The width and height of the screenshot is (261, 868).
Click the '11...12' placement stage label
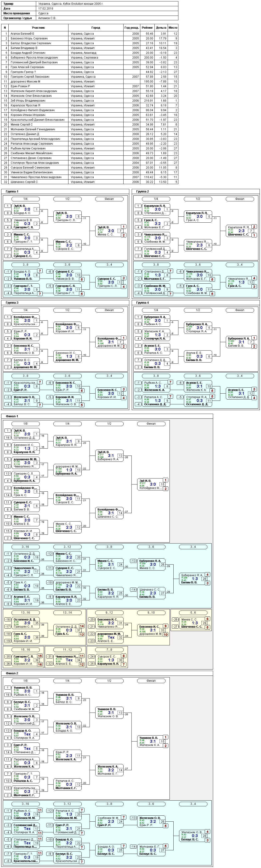click(x=68, y=650)
